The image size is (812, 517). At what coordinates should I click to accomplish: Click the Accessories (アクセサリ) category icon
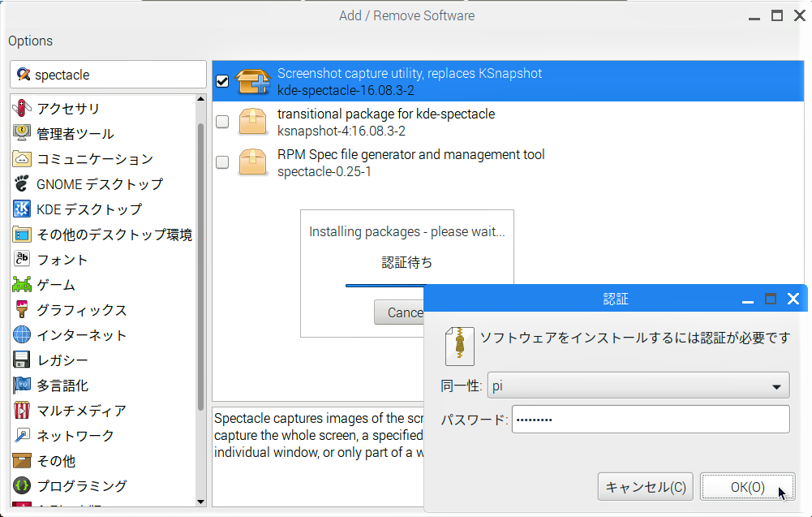click(x=22, y=108)
